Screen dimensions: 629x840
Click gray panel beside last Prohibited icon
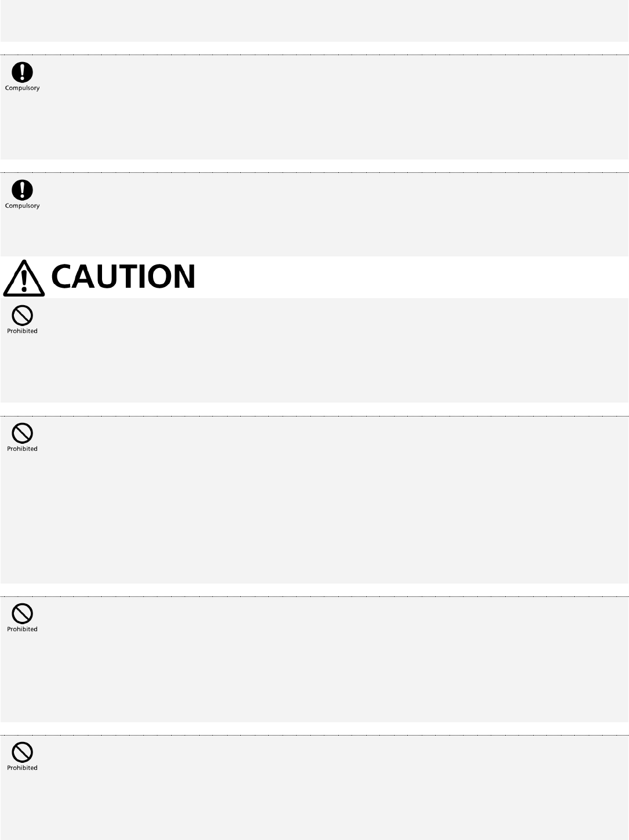coord(314,788)
